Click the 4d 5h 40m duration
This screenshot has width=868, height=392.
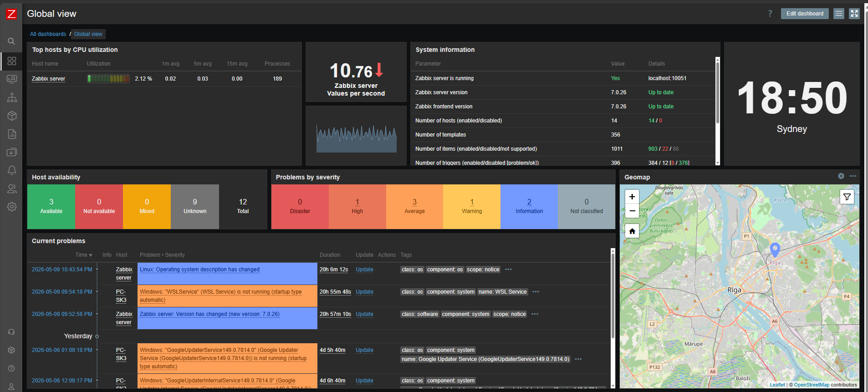[332, 350]
